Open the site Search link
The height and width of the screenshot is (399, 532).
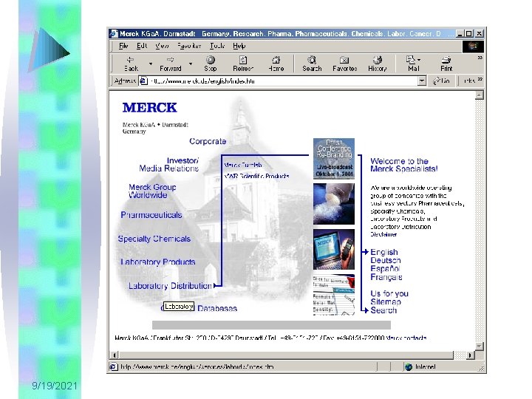(383, 310)
